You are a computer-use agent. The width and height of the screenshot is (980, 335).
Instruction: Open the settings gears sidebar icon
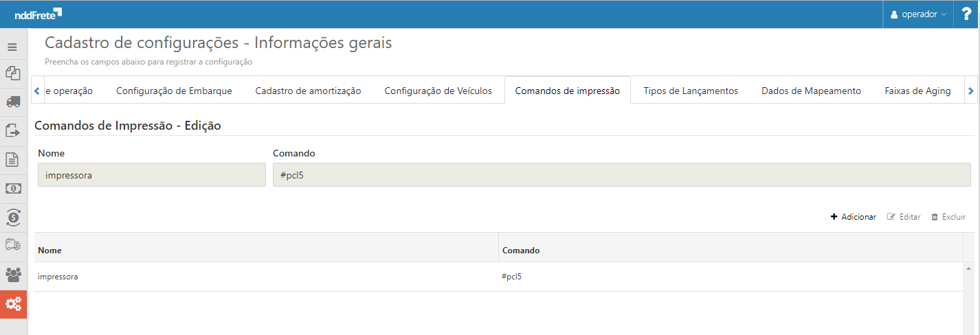(13, 303)
